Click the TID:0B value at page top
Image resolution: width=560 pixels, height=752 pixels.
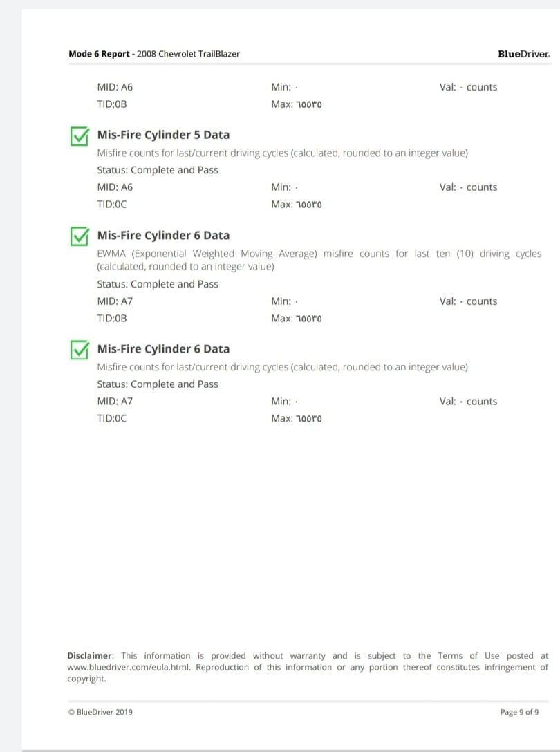pos(112,104)
